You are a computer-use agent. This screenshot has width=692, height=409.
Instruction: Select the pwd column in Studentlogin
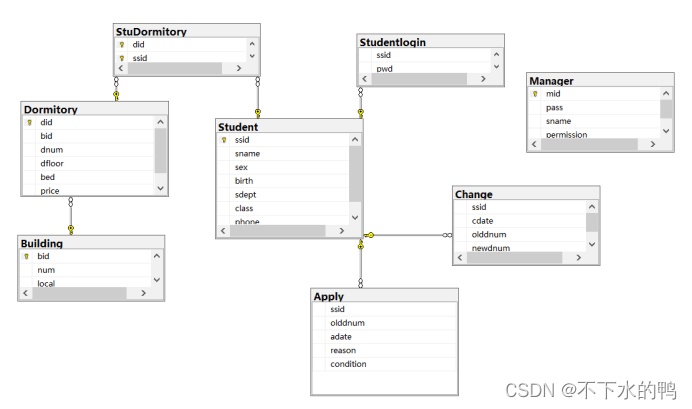coord(425,68)
